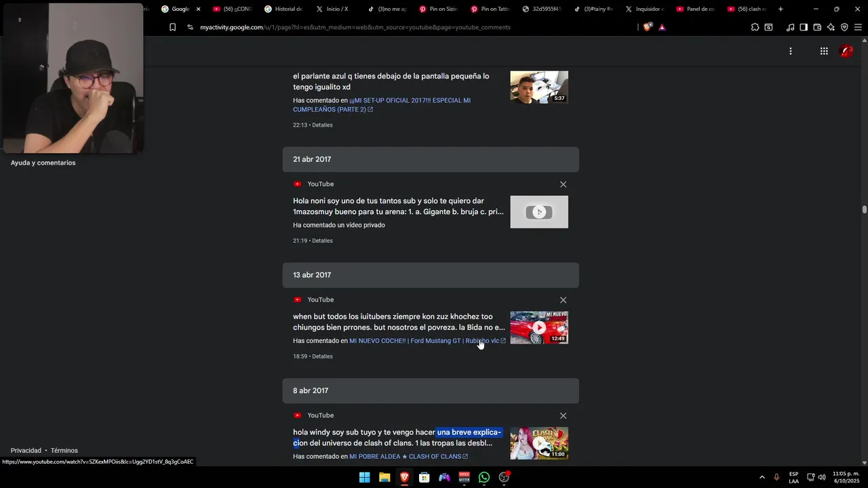The width and height of the screenshot is (868, 488).
Task: Open site settings icon beside the URL
Action: 190,27
